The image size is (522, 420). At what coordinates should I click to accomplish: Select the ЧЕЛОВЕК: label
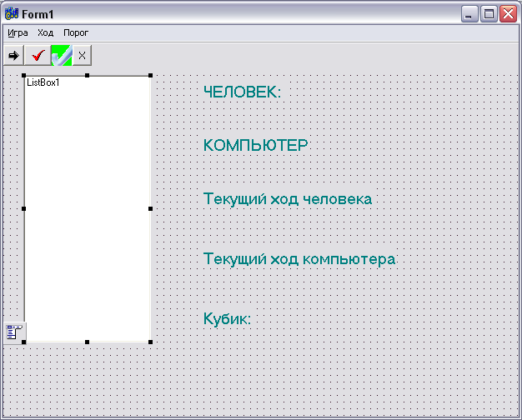[242, 92]
